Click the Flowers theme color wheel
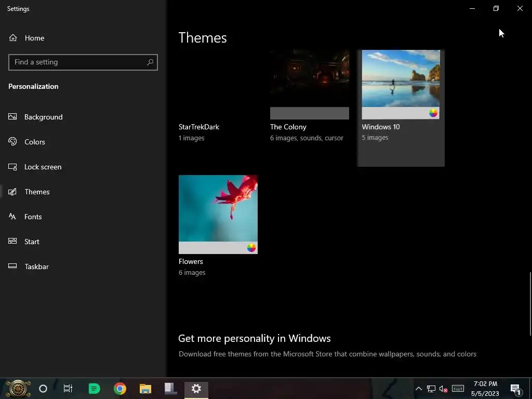The width and height of the screenshot is (532, 399). (251, 248)
